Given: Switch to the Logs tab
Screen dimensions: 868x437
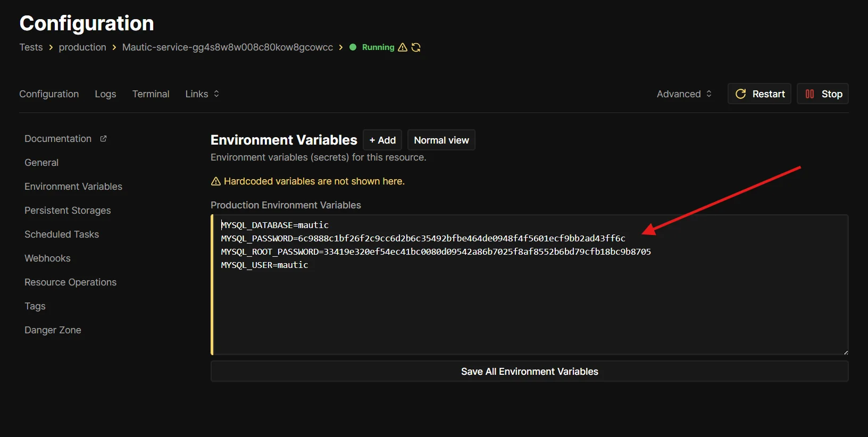Looking at the screenshot, I should point(105,94).
